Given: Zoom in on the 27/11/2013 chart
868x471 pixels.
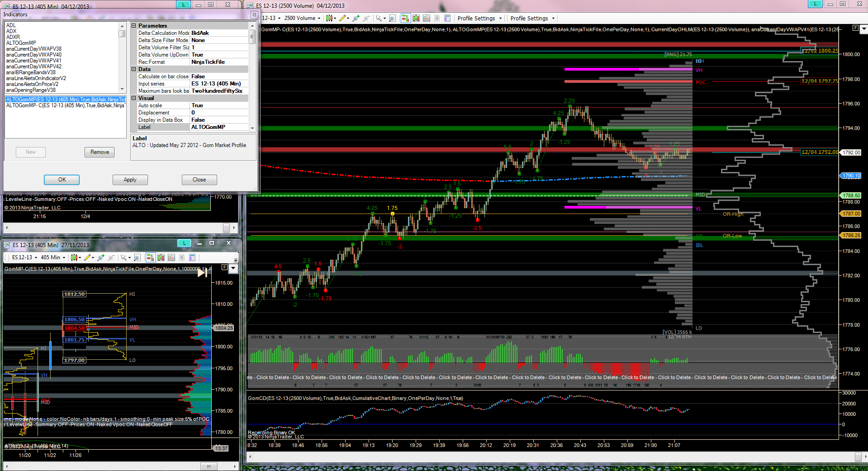Looking at the screenshot, I should (x=101, y=257).
